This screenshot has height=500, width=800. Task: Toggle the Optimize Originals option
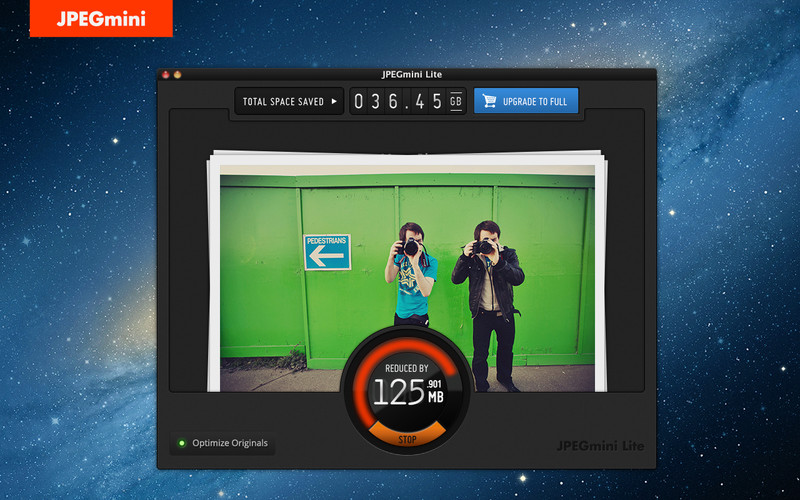pos(222,443)
